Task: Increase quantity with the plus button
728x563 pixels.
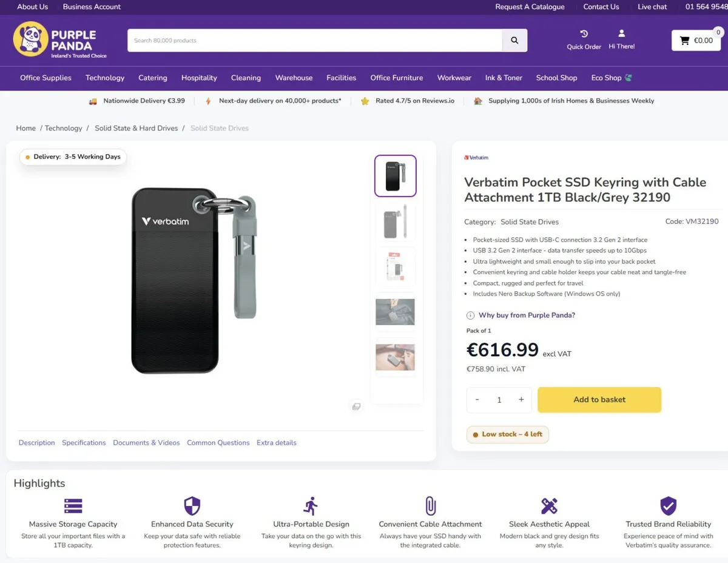Action: [x=521, y=400]
